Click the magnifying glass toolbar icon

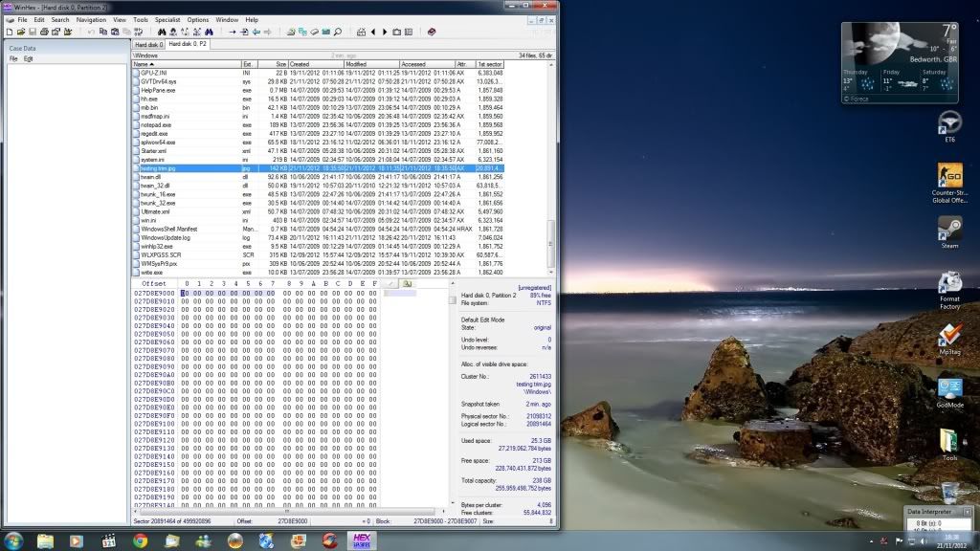[339, 32]
